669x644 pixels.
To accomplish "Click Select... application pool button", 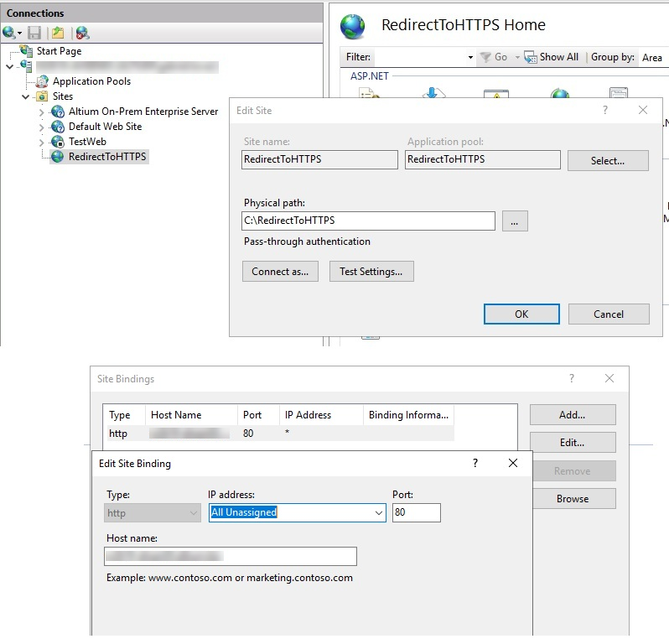I will 608,160.
